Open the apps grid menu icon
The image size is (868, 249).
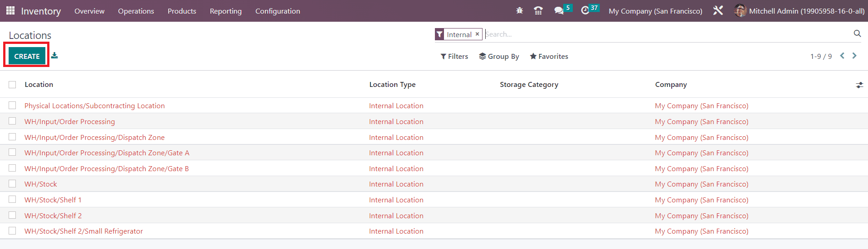pos(10,10)
